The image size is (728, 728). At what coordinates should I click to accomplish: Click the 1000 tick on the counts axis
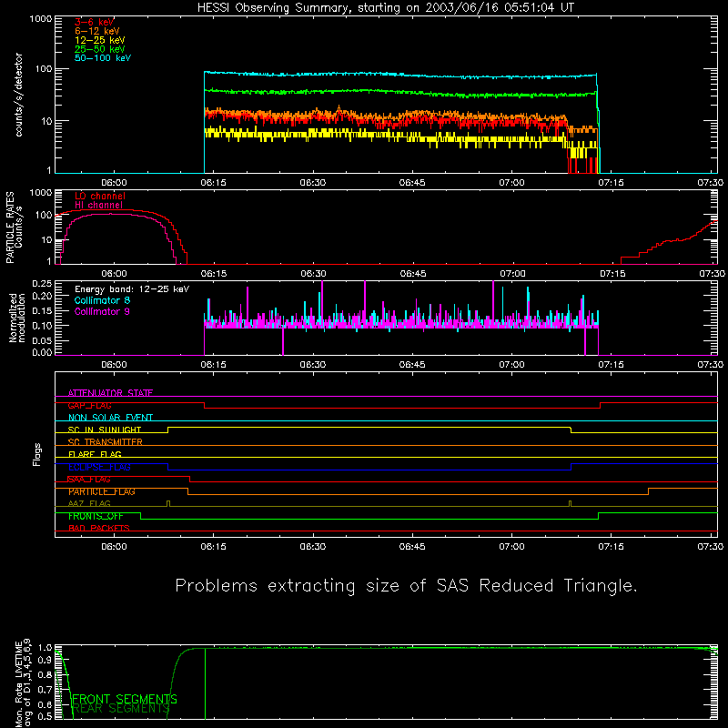tap(41, 19)
